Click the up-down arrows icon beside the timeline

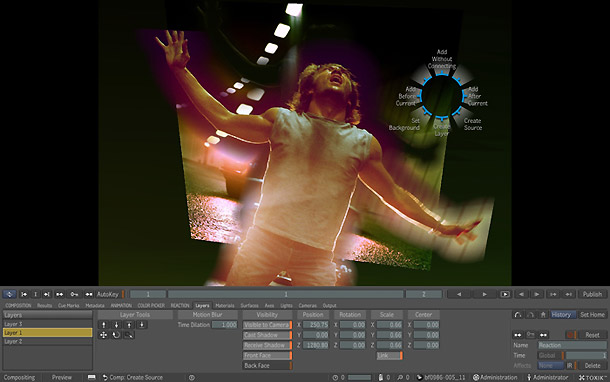pos(10,294)
